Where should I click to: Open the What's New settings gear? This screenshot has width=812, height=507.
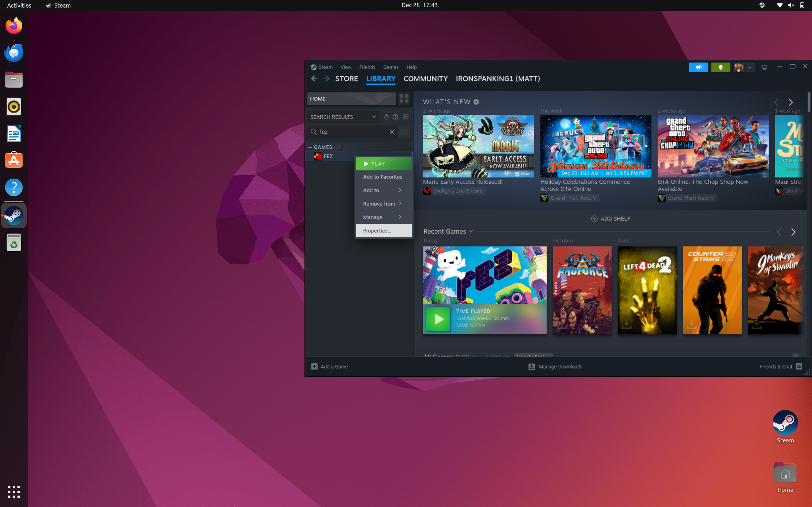point(476,102)
